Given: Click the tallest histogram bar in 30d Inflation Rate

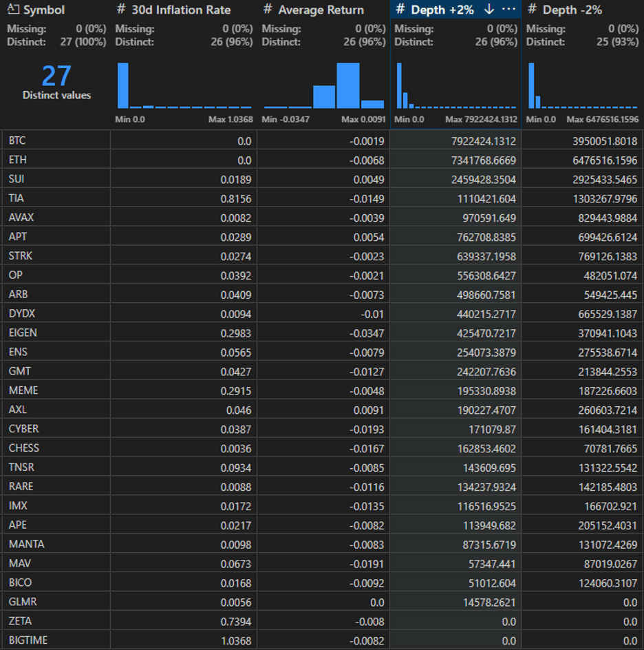Looking at the screenshot, I should [x=123, y=85].
